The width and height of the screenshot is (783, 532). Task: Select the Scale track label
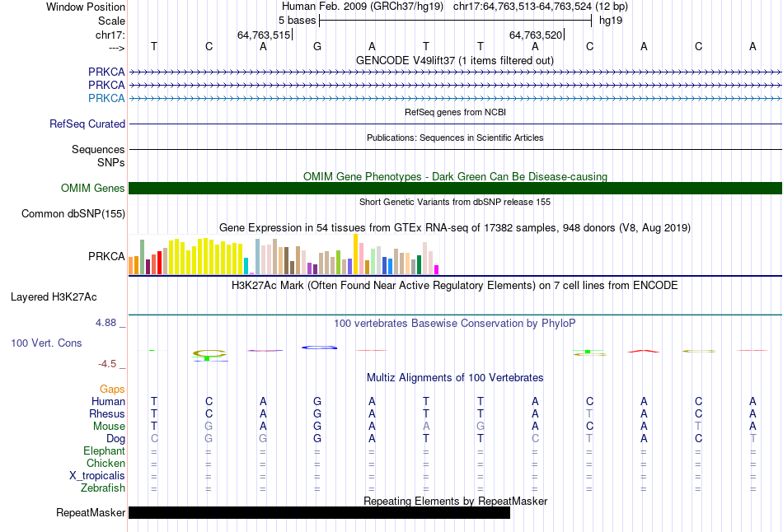[111, 21]
